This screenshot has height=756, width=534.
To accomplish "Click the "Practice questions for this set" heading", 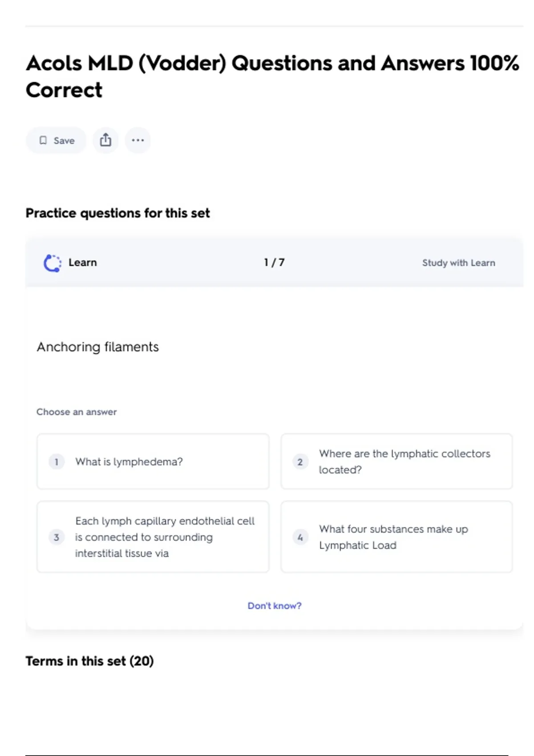I will click(x=117, y=213).
